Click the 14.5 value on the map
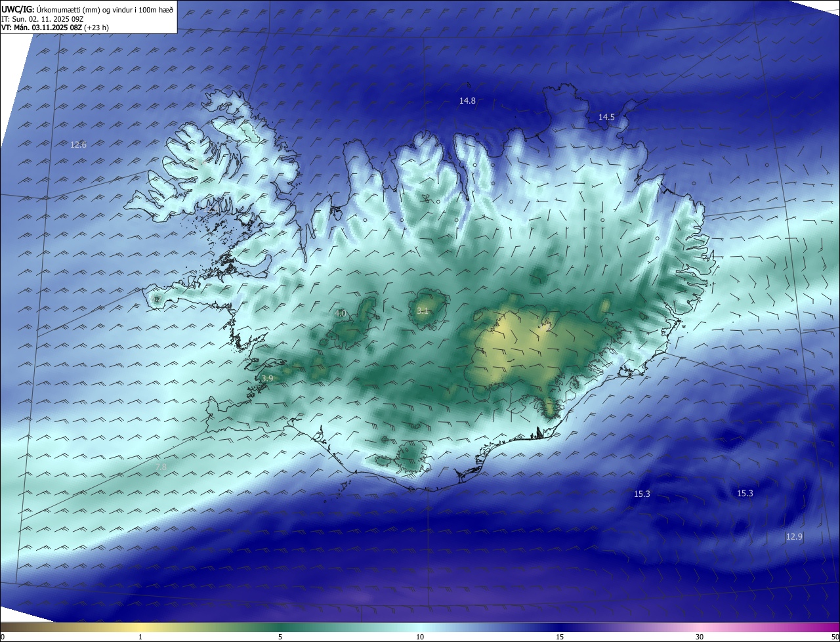The width and height of the screenshot is (840, 642). coord(606,117)
